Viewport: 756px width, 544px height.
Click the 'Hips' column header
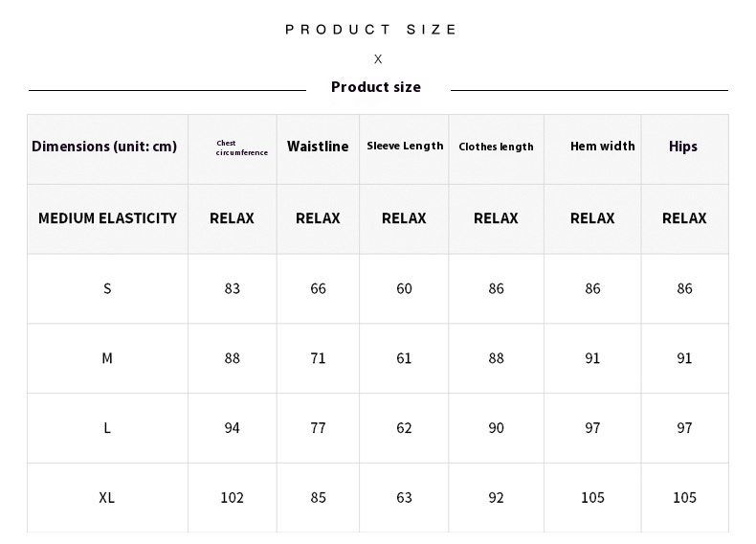[x=683, y=147]
